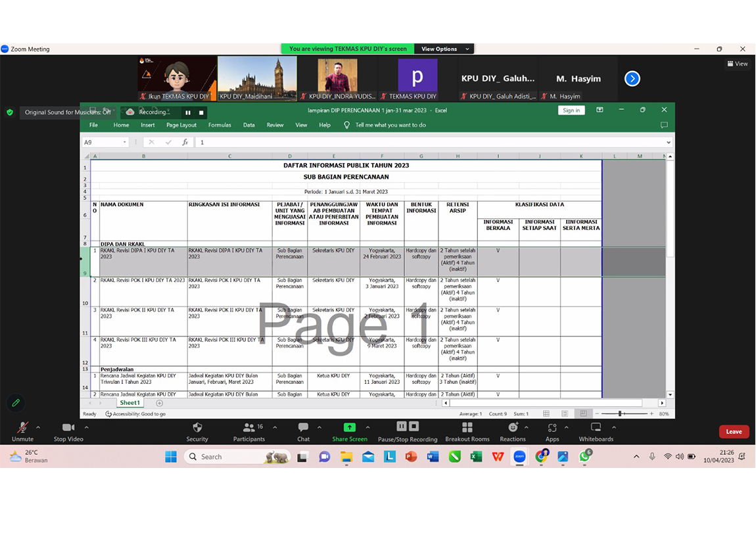The width and height of the screenshot is (756, 537).
Task: Stop the video camera
Action: pyautogui.click(x=68, y=428)
